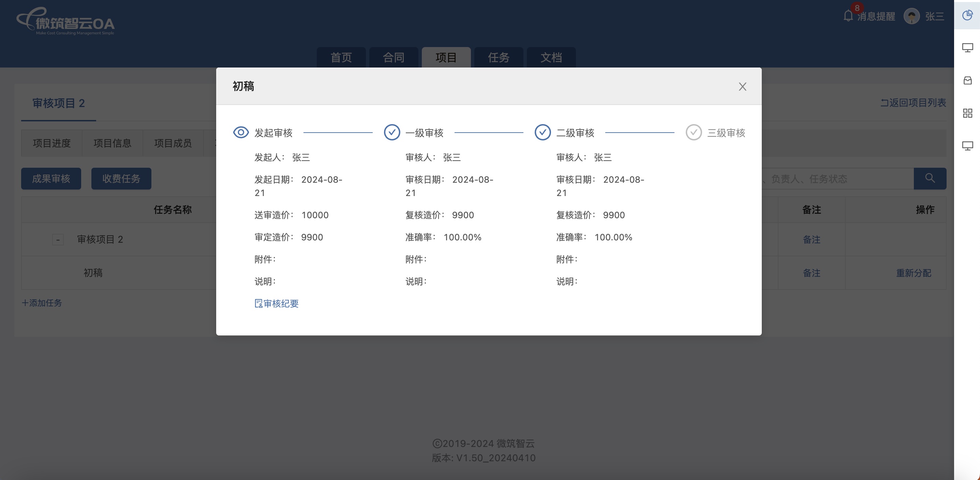Click 重新分配 in the 初稿 row

click(x=914, y=273)
